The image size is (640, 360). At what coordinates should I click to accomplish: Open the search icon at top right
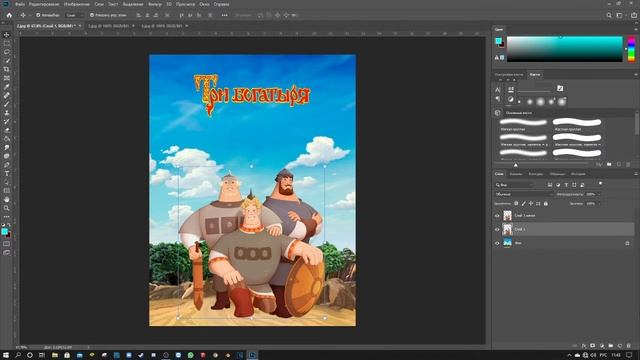tap(609, 15)
